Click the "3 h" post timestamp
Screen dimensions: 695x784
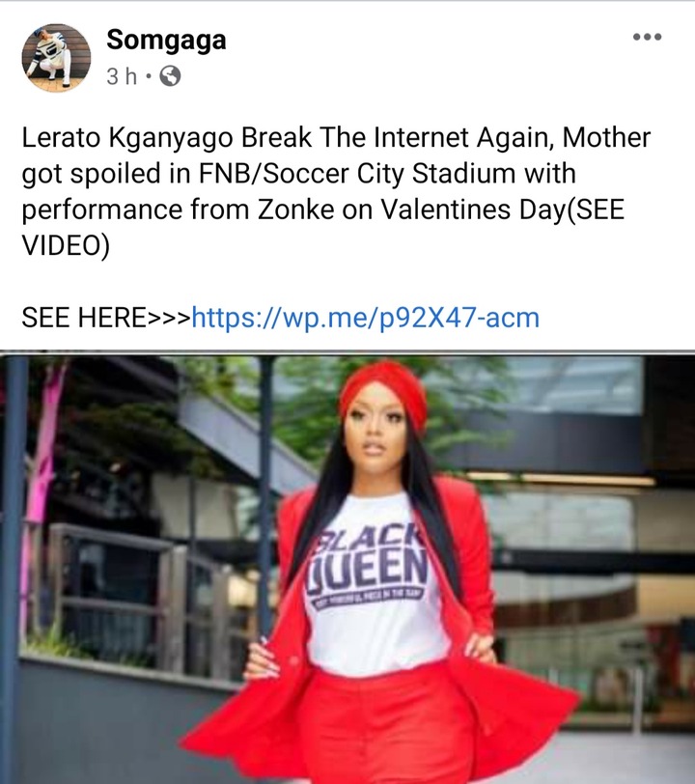coord(122,76)
